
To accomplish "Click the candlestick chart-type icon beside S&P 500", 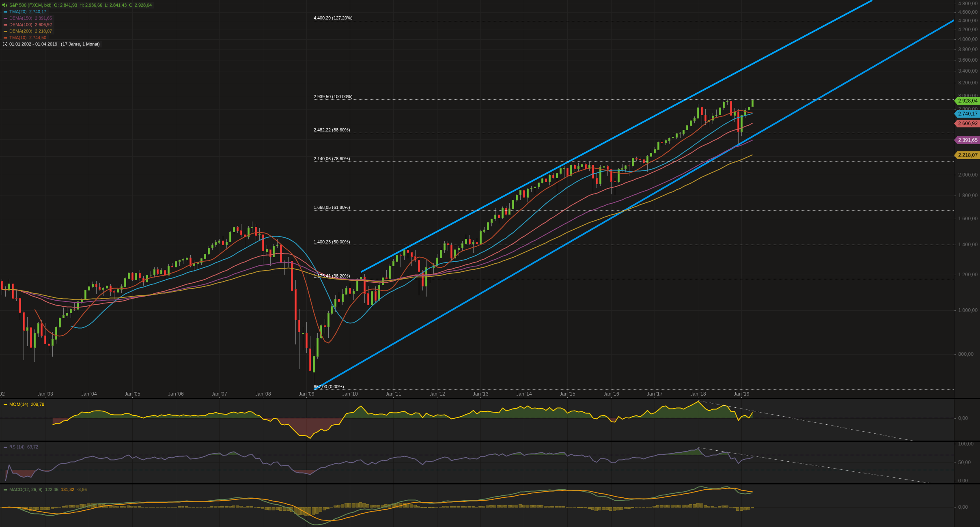I will (5, 5).
